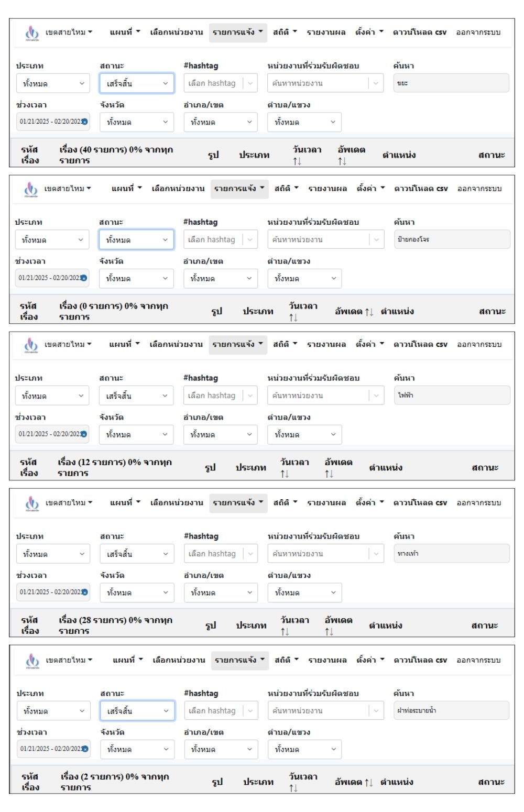Image resolution: width=524 pixels, height=812 pixels.
Task: Click the search field containing ฝาท่อระบายน้ำ
Action: [x=451, y=711]
